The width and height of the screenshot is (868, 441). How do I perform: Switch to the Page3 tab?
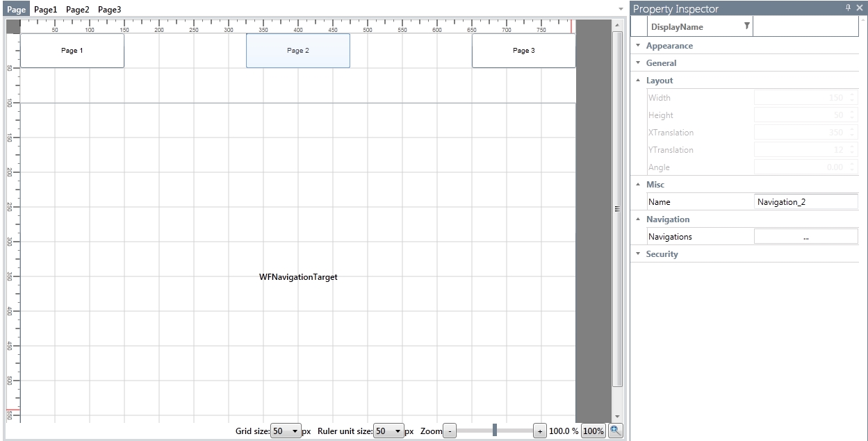tap(109, 9)
